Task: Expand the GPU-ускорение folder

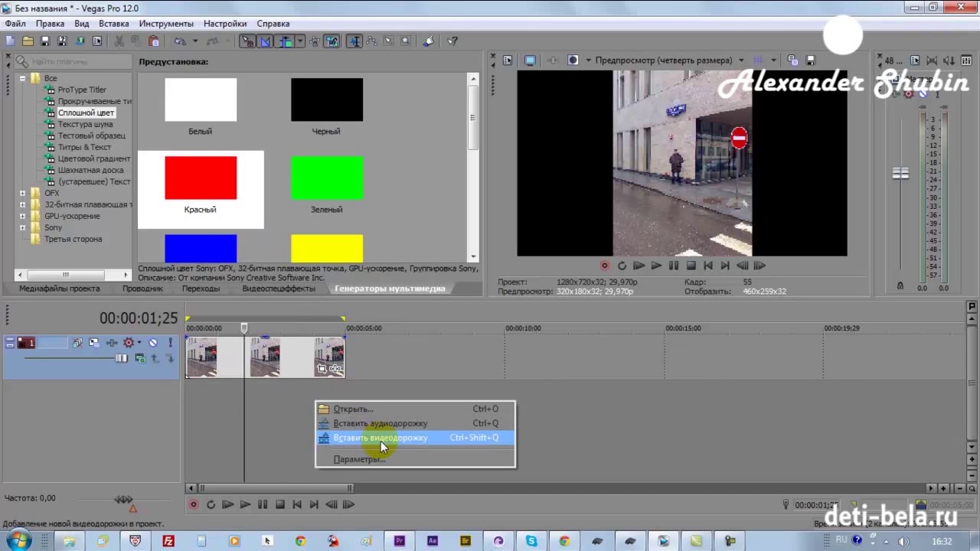Action: click(22, 216)
